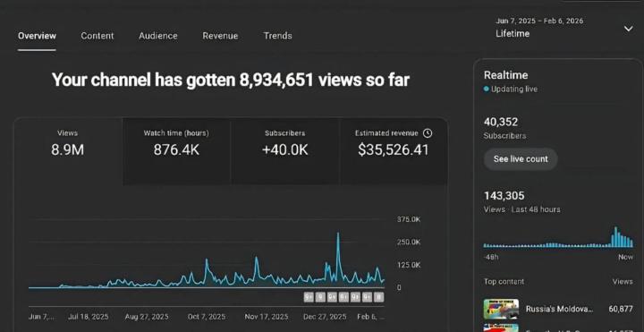Click the -48h label under realtime chart
The height and width of the screenshot is (332, 644).
pos(491,257)
